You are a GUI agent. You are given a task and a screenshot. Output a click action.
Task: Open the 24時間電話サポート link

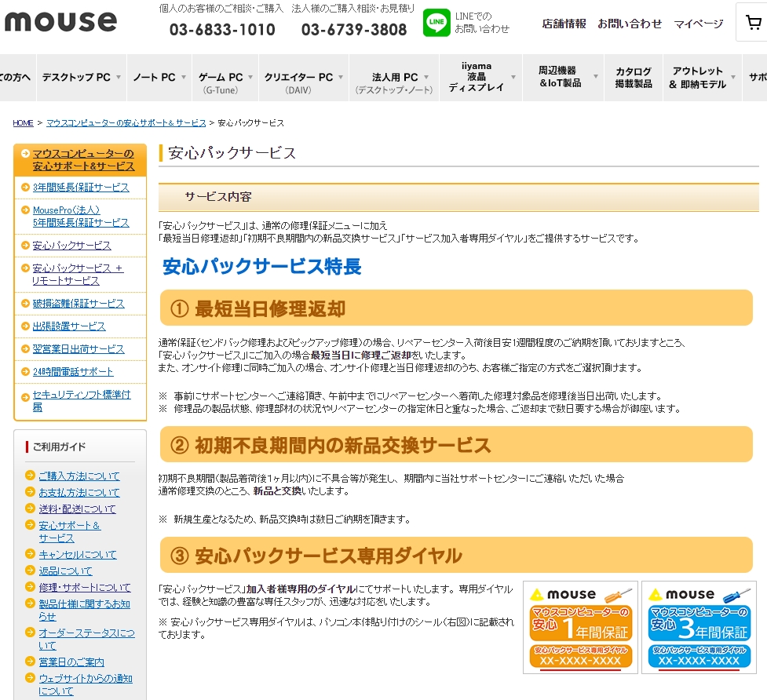point(73,371)
